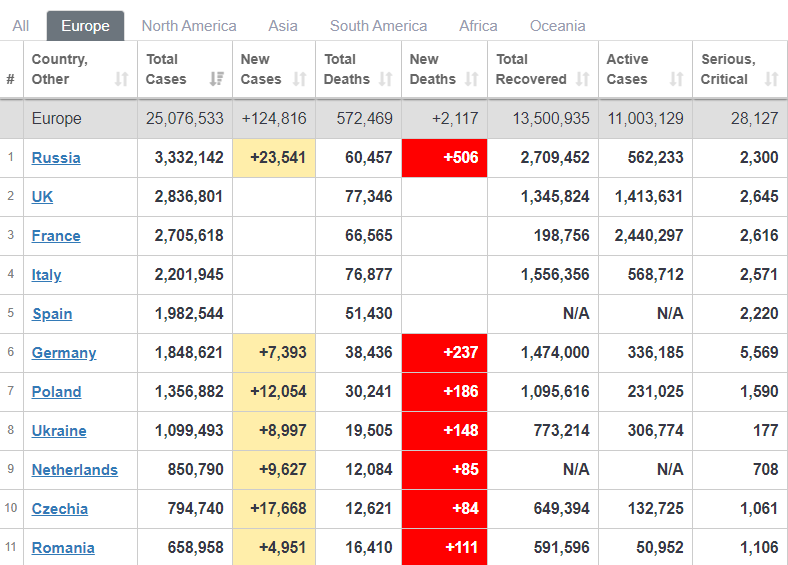Sort table by Total Cases column icon
Image resolution: width=788 pixels, height=565 pixels.
coord(216,79)
